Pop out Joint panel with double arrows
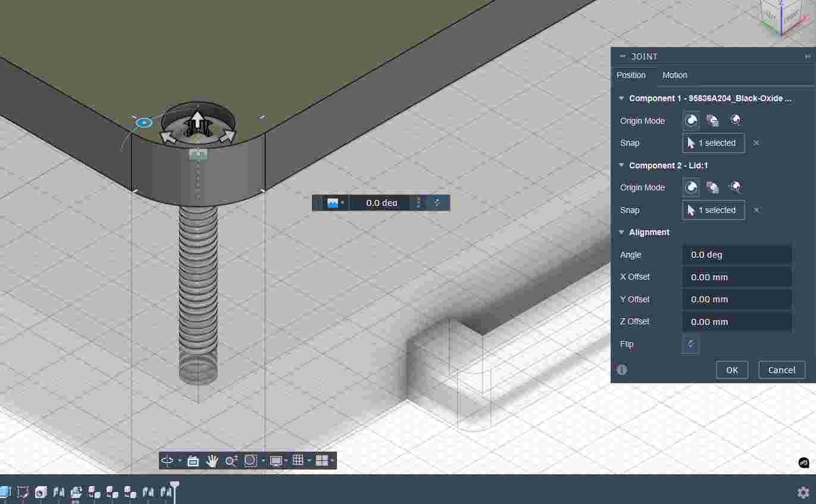Viewport: 816px width, 504px height. click(x=808, y=57)
